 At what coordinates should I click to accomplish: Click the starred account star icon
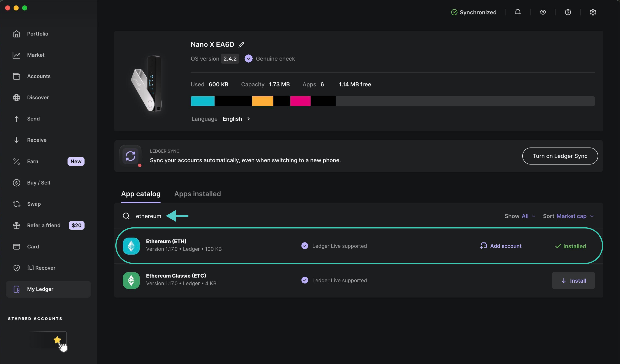tap(57, 340)
